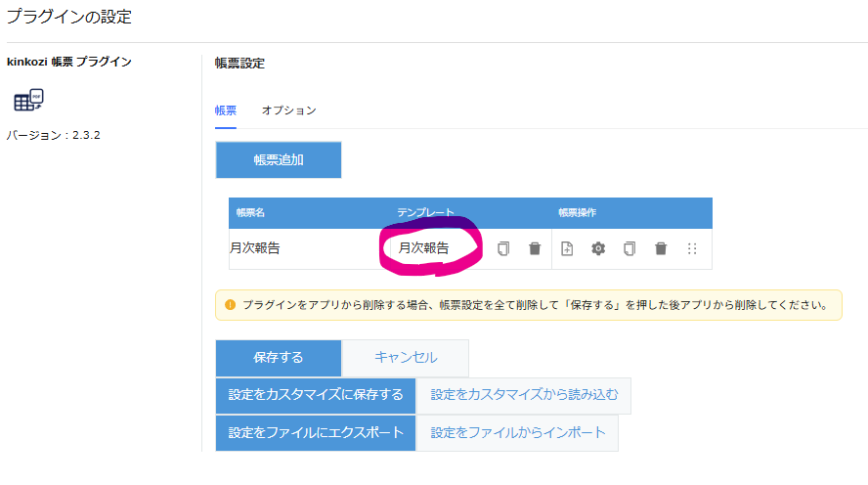Click the 保存する button
This screenshot has height=485, width=868.
(x=278, y=358)
